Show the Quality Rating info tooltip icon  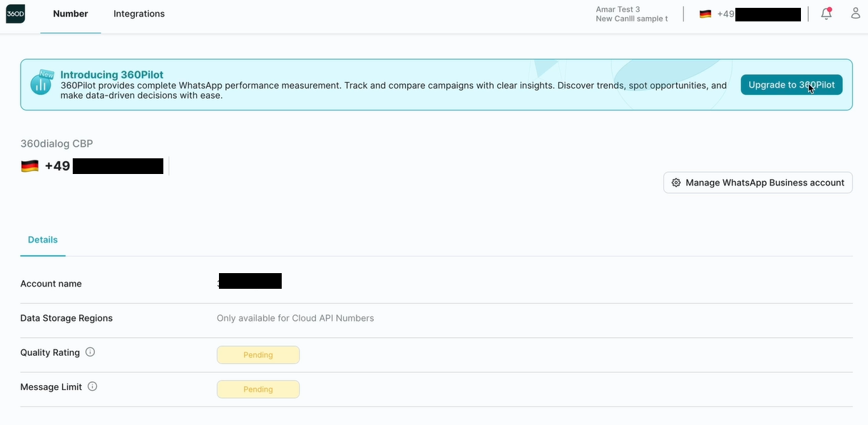pyautogui.click(x=90, y=352)
